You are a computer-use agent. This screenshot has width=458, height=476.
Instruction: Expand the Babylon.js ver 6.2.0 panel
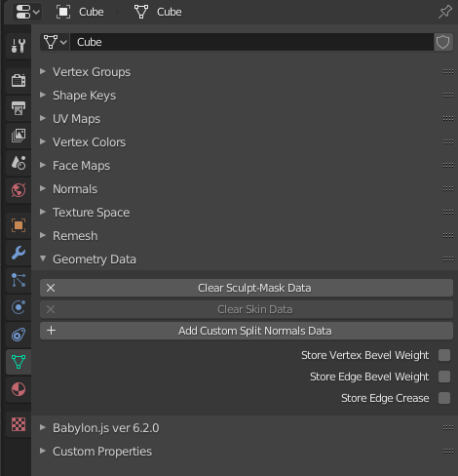tap(43, 427)
